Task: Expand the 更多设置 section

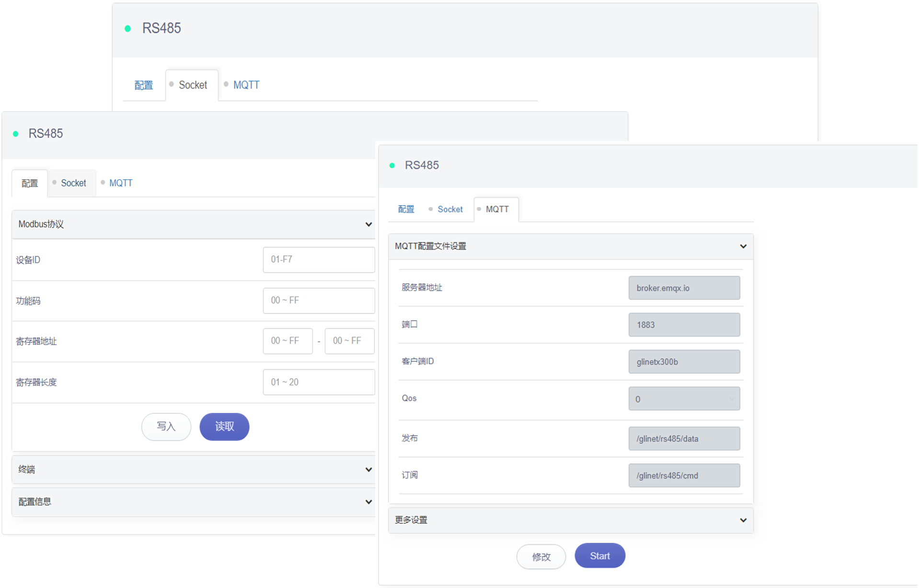Action: pos(571,520)
